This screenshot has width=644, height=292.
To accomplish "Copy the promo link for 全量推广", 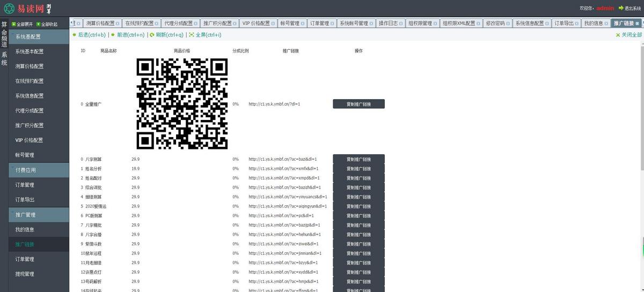I will click(x=358, y=104).
